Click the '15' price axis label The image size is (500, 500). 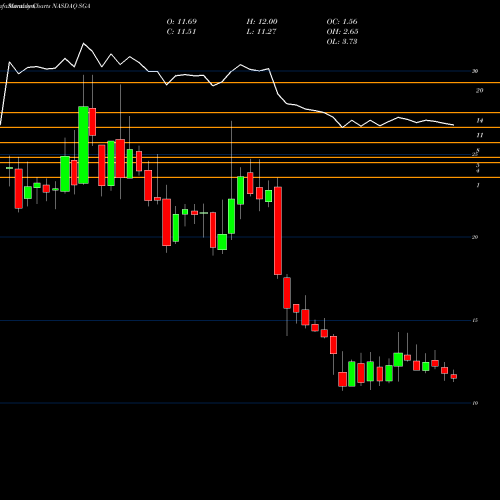475,320
